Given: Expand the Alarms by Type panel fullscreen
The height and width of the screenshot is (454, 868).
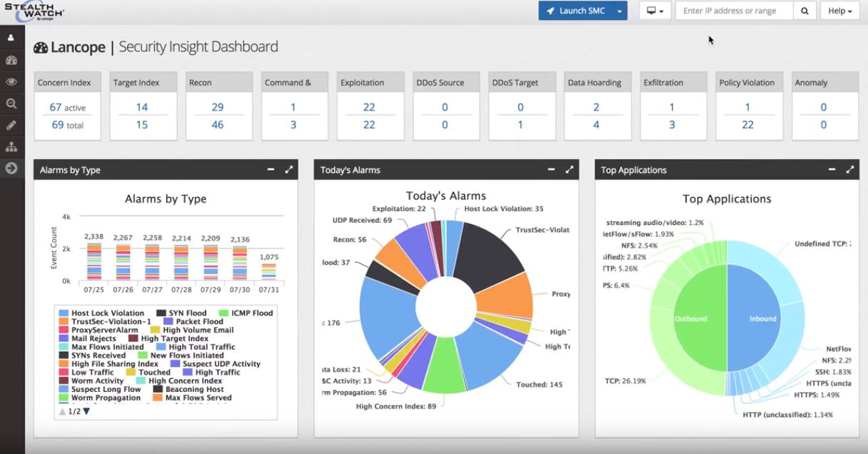Looking at the screenshot, I should pos(288,169).
